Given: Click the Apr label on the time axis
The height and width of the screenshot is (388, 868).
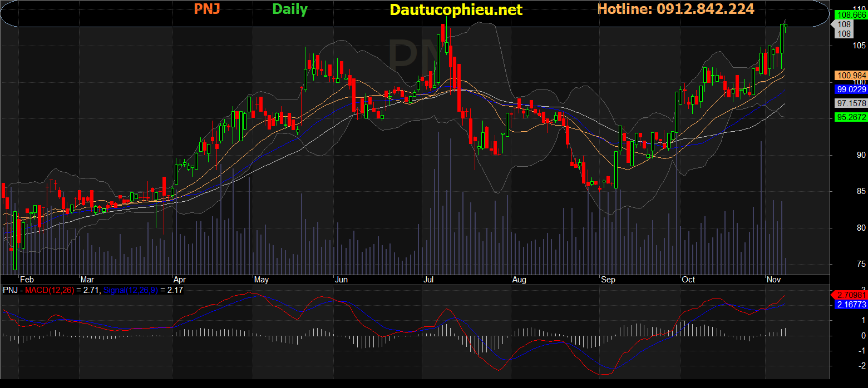Looking at the screenshot, I should pyautogui.click(x=179, y=280).
